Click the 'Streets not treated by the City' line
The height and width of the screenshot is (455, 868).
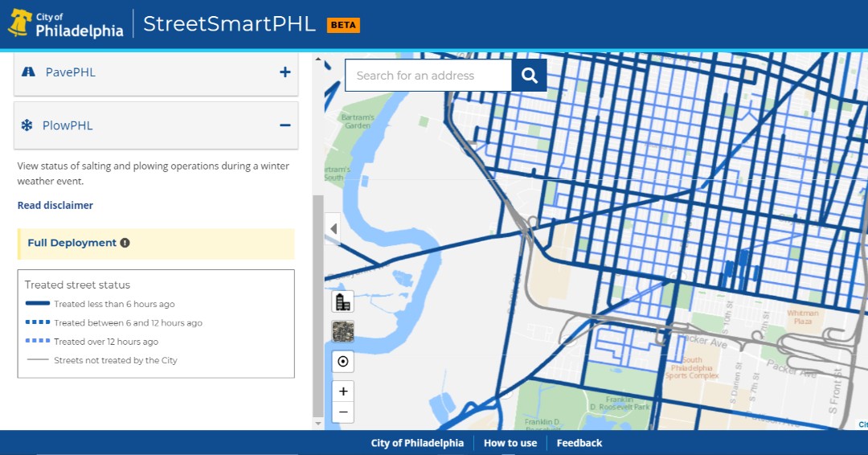[38, 360]
